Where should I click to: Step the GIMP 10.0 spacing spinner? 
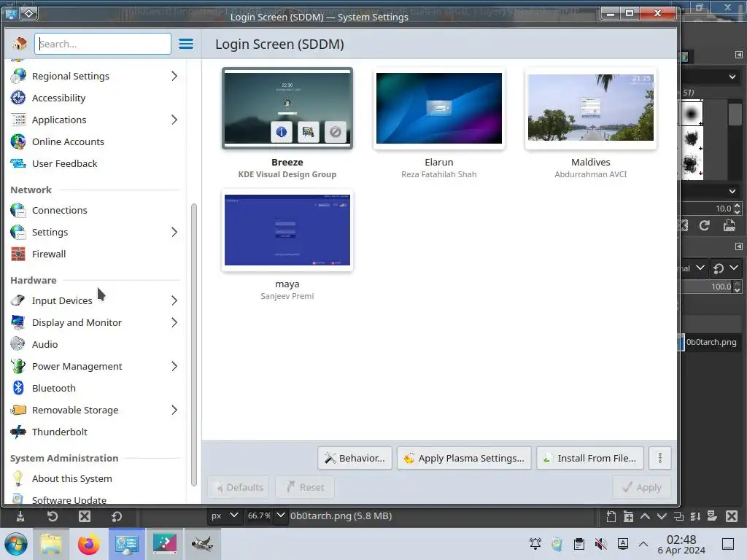tap(737, 209)
